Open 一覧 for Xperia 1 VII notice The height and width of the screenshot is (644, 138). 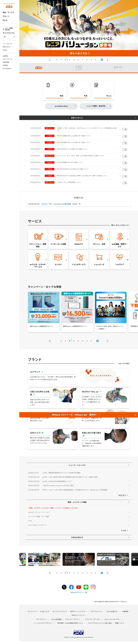(x=125, y=183)
